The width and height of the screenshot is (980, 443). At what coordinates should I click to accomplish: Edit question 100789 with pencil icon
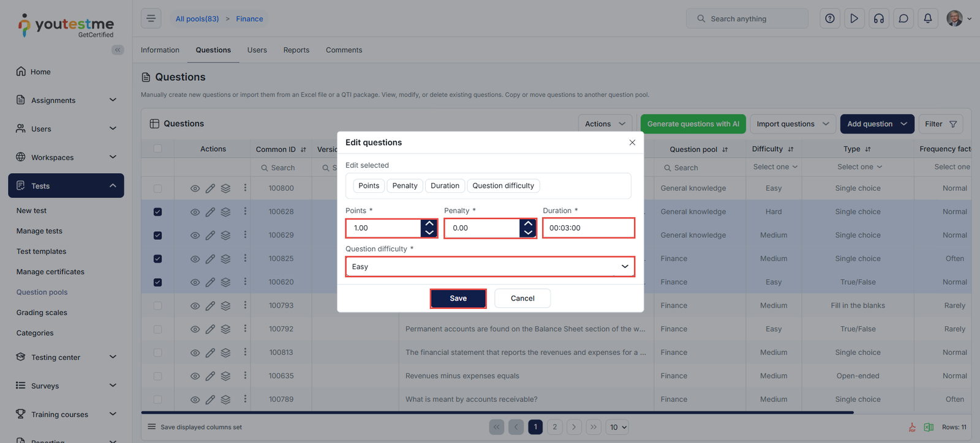point(210,400)
